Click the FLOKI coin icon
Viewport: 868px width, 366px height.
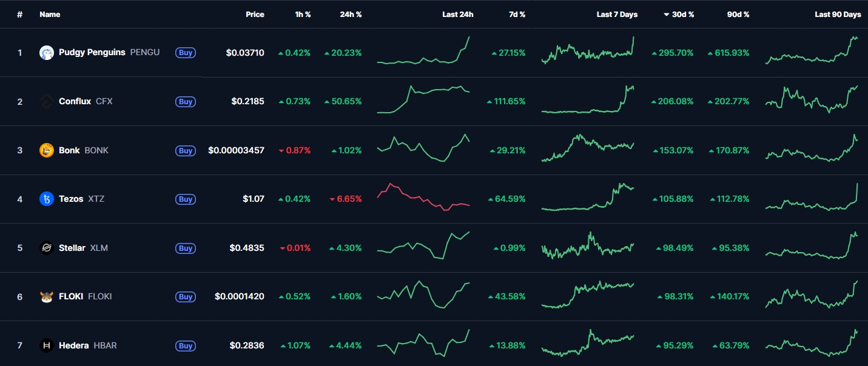[x=47, y=297]
